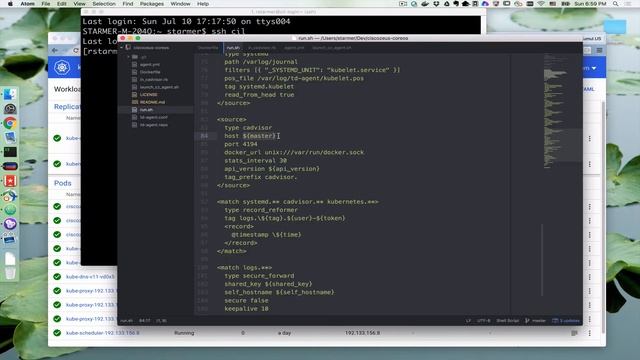Open the red star app in the Dock
This screenshot has height=360, width=640.
(10, 181)
